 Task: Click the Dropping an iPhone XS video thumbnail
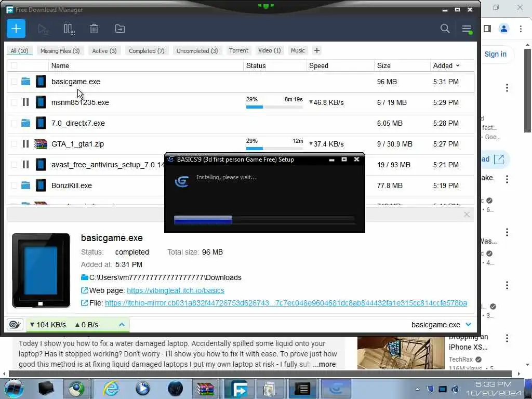401,353
